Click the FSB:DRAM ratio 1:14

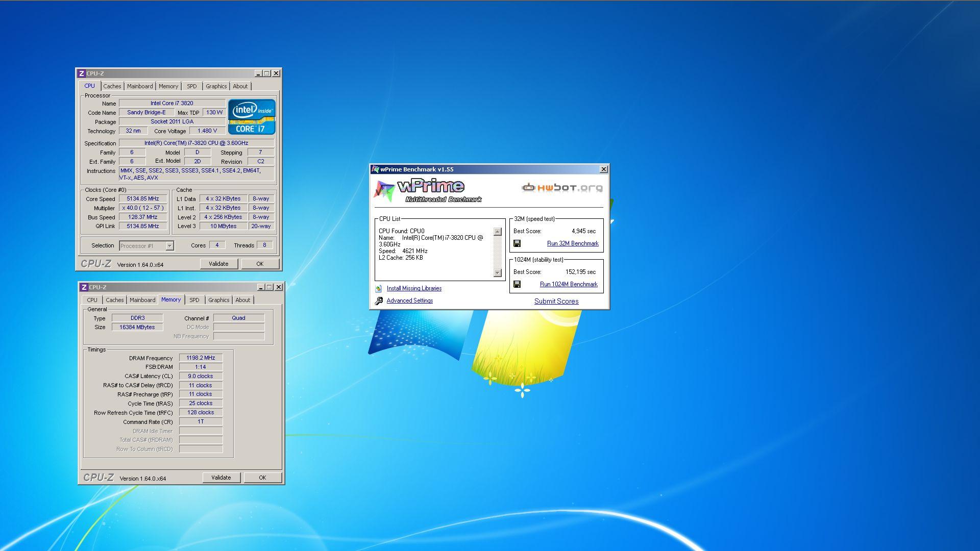coord(201,367)
